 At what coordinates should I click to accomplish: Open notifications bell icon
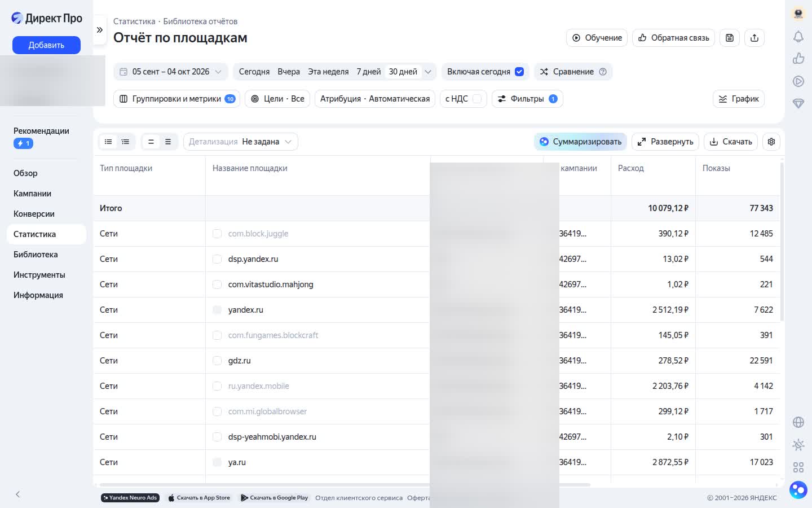[798, 37]
